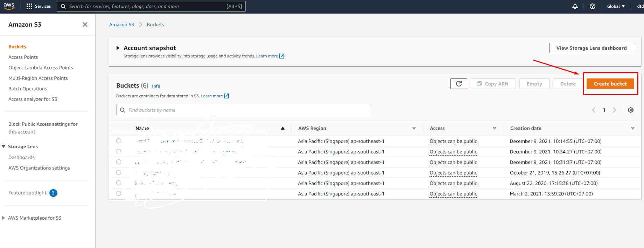Open the Services grid menu
The height and width of the screenshot is (248, 644).
coord(29,6)
